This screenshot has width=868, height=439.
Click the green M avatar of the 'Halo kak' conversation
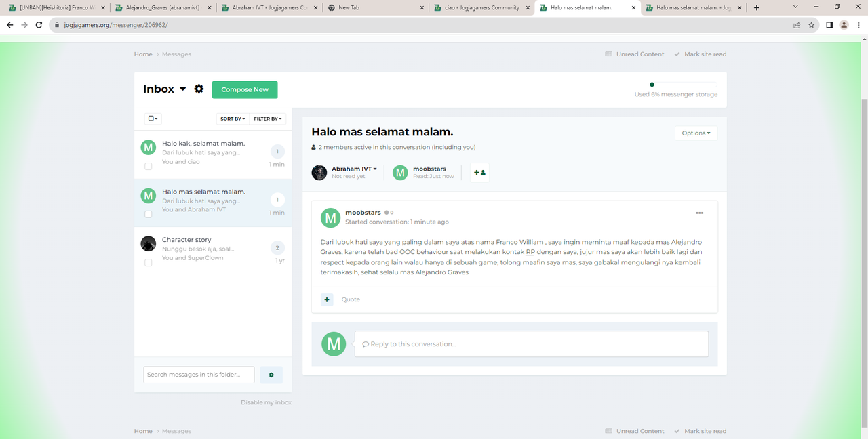[148, 148]
